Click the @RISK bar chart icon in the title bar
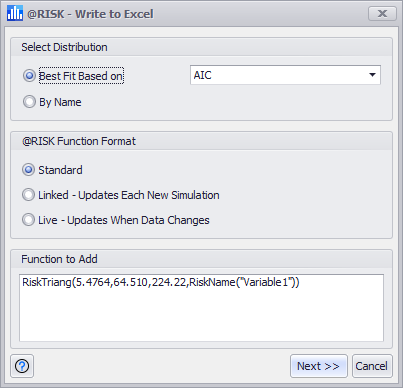Viewport: 403px width, 388px height. coord(15,13)
